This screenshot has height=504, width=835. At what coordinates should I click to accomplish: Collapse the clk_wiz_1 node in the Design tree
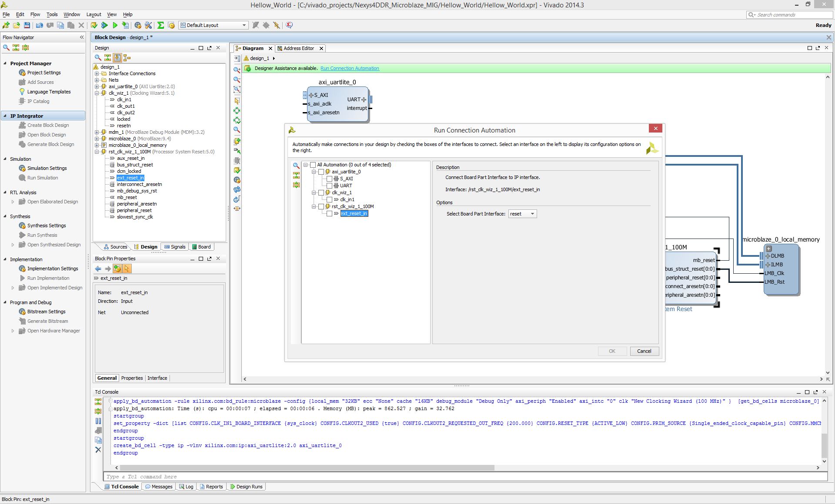coord(97,93)
